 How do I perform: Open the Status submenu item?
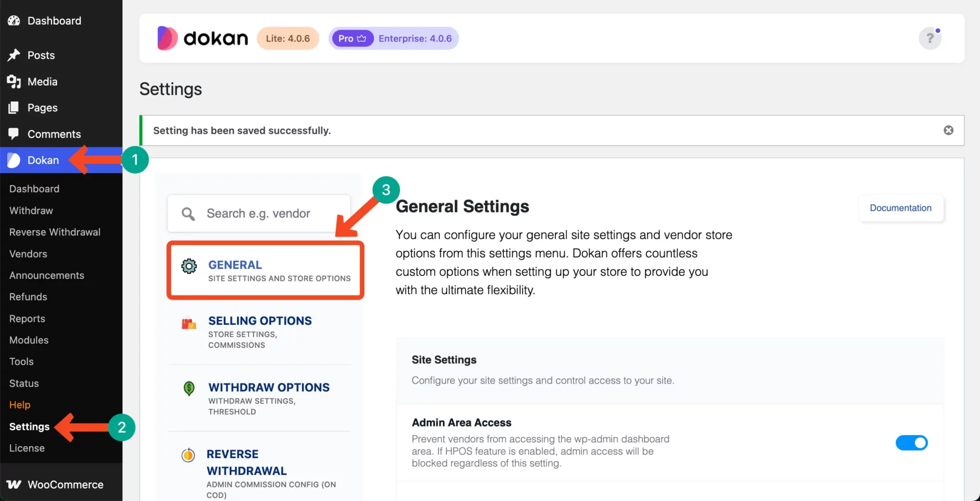click(24, 383)
